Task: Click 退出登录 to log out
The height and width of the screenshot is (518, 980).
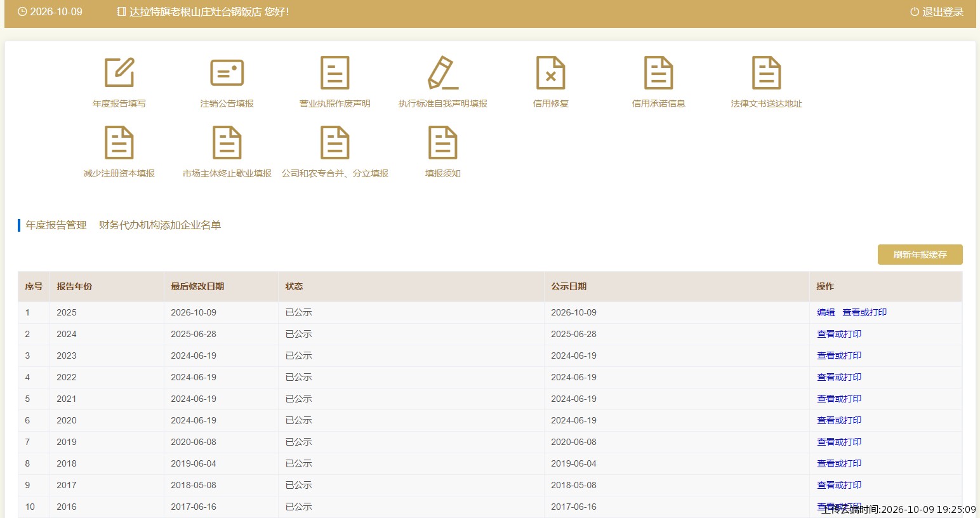Action: [937, 12]
